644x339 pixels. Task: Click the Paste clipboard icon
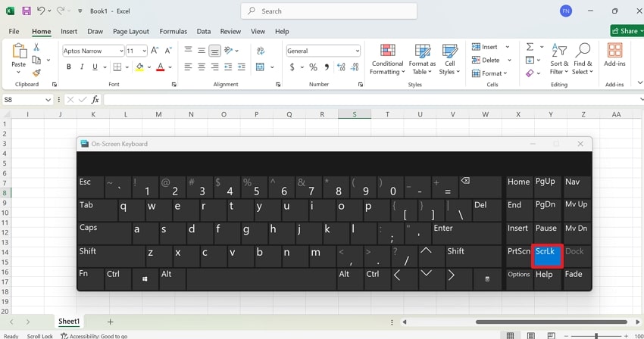pyautogui.click(x=19, y=51)
